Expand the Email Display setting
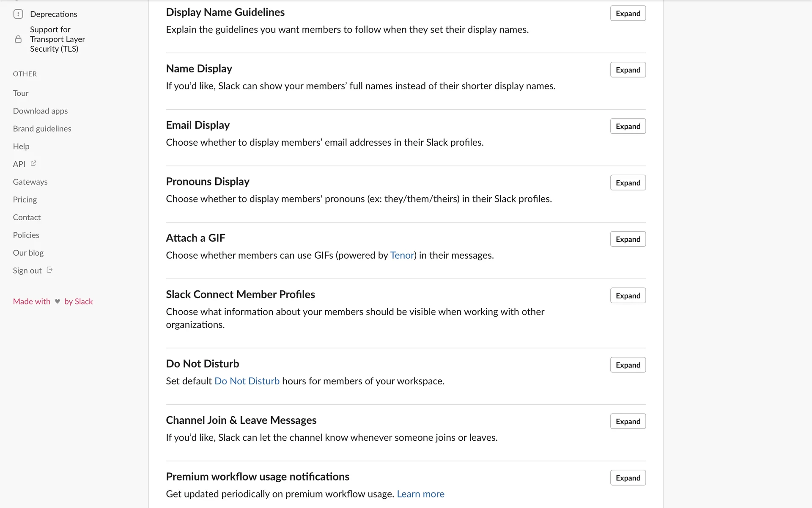 pyautogui.click(x=628, y=126)
